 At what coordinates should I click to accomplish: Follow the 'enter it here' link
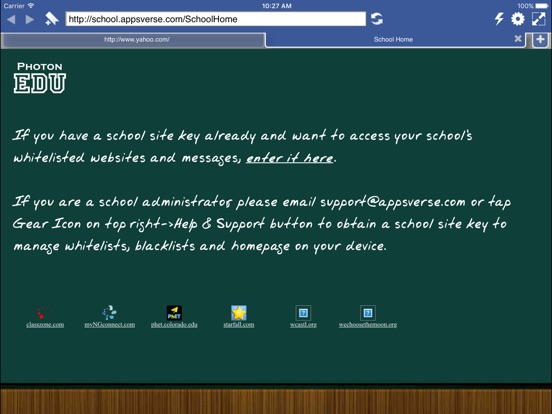pos(289,158)
